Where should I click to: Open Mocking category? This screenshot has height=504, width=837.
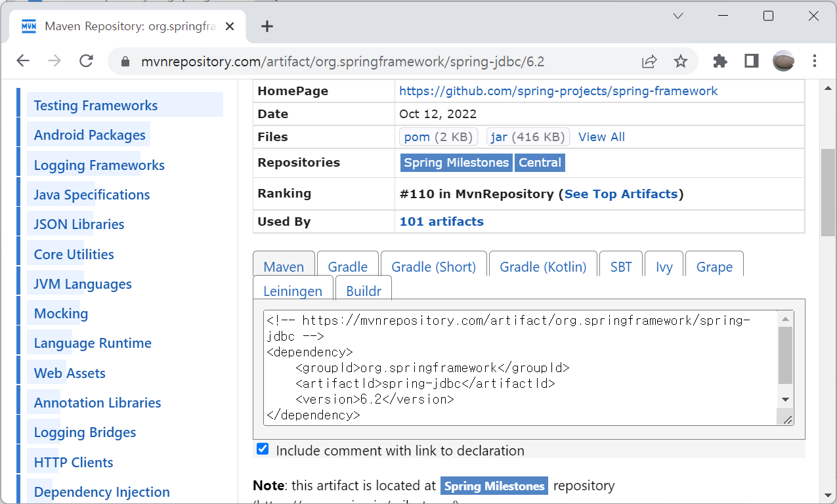coord(61,314)
